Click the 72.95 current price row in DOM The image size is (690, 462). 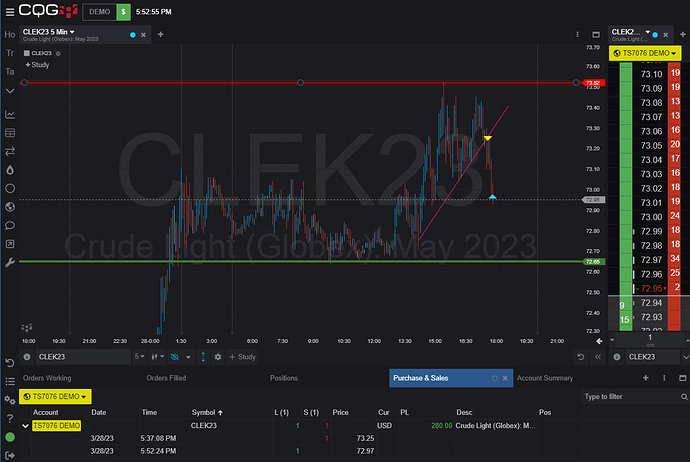(651, 289)
